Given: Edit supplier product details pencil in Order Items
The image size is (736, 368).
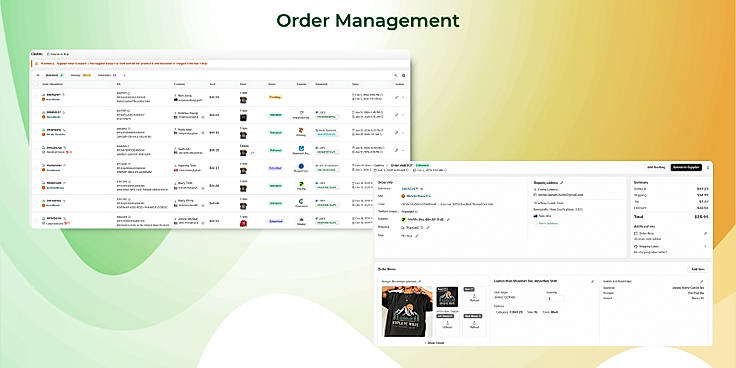Looking at the screenshot, I should point(702,281).
